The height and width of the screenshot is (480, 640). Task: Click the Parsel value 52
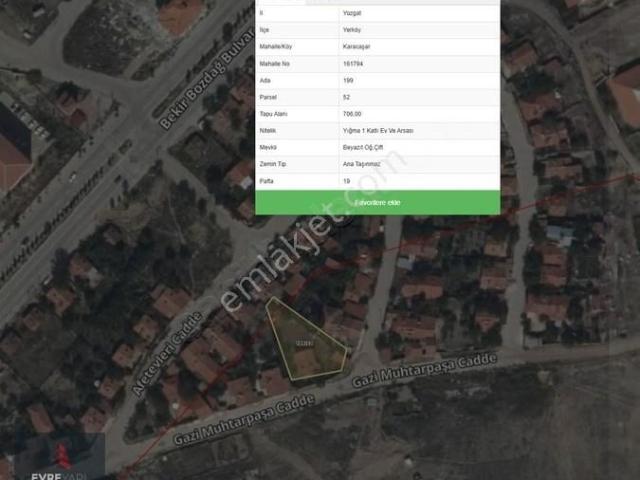347,97
